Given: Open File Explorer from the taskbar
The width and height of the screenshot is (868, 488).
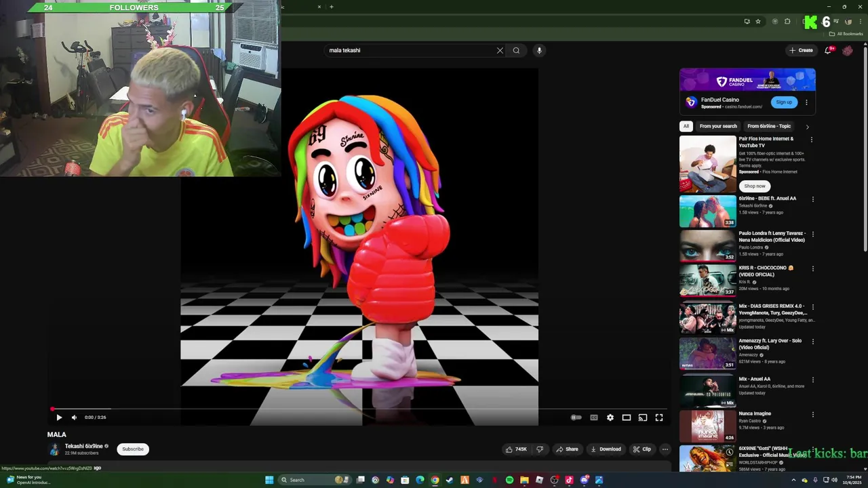Looking at the screenshot, I should [x=524, y=480].
